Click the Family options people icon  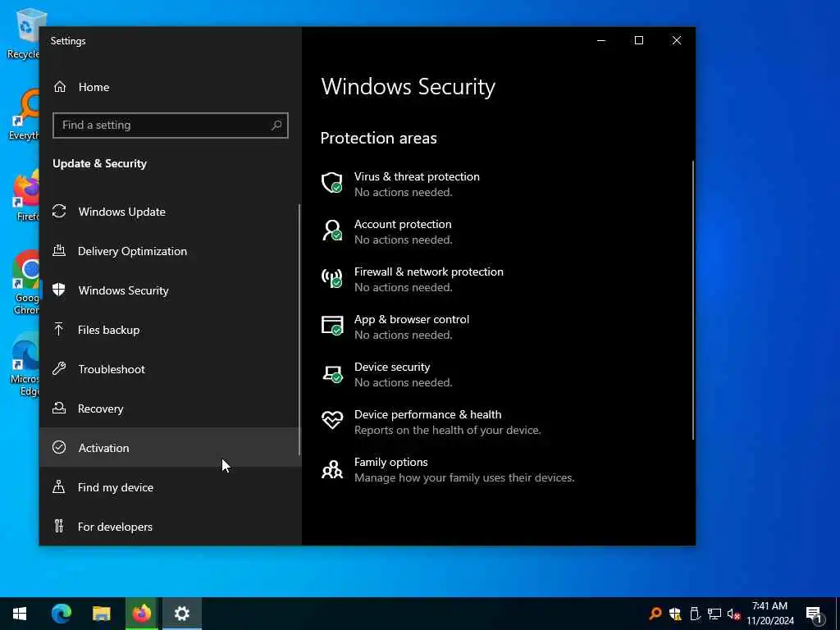pyautogui.click(x=331, y=468)
